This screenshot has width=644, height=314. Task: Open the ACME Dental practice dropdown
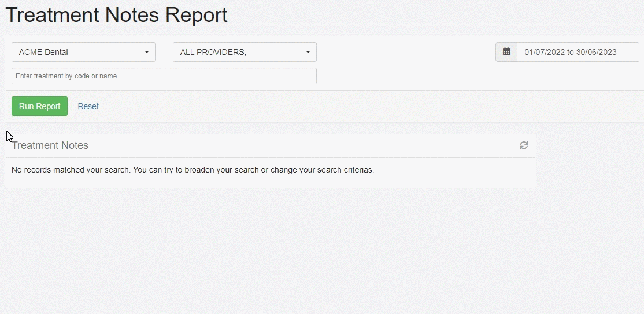coord(83,52)
